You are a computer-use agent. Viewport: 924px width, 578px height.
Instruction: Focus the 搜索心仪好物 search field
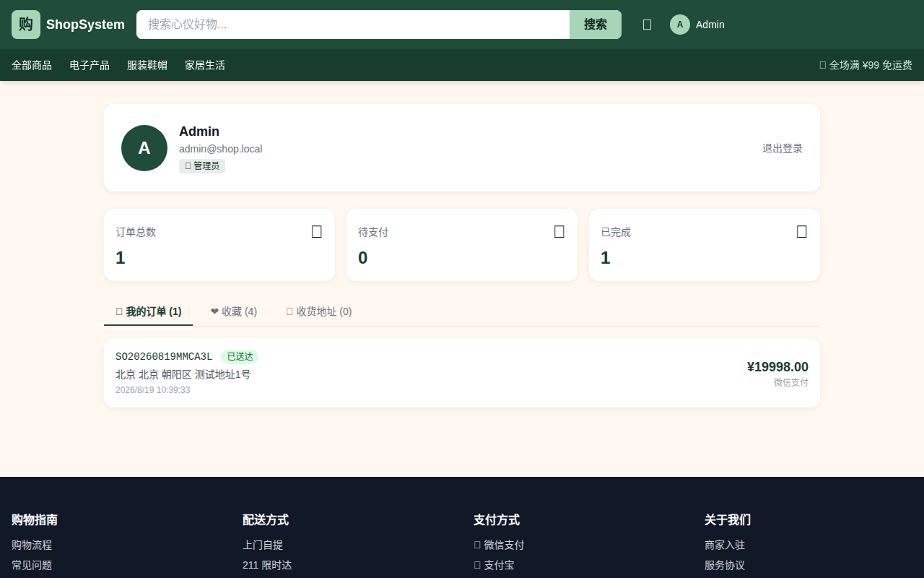tap(353, 25)
